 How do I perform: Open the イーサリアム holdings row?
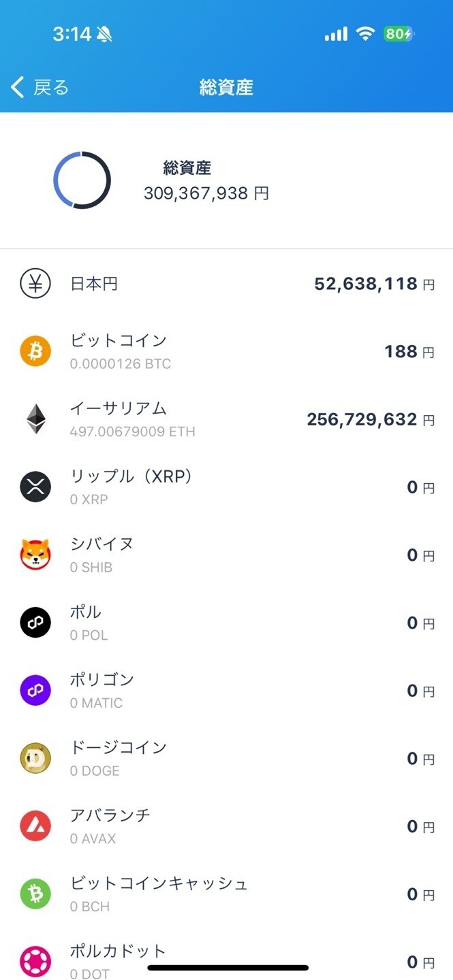point(226,419)
